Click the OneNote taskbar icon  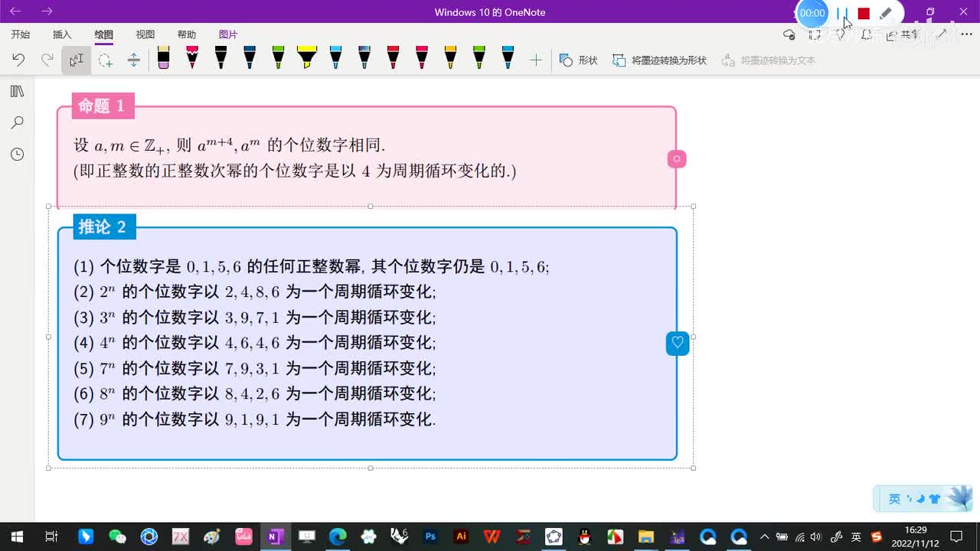tap(274, 536)
